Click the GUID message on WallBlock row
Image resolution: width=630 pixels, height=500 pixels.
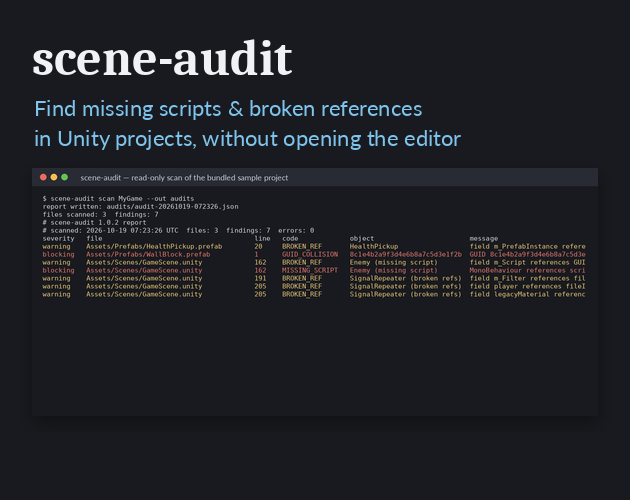[x=528, y=254]
